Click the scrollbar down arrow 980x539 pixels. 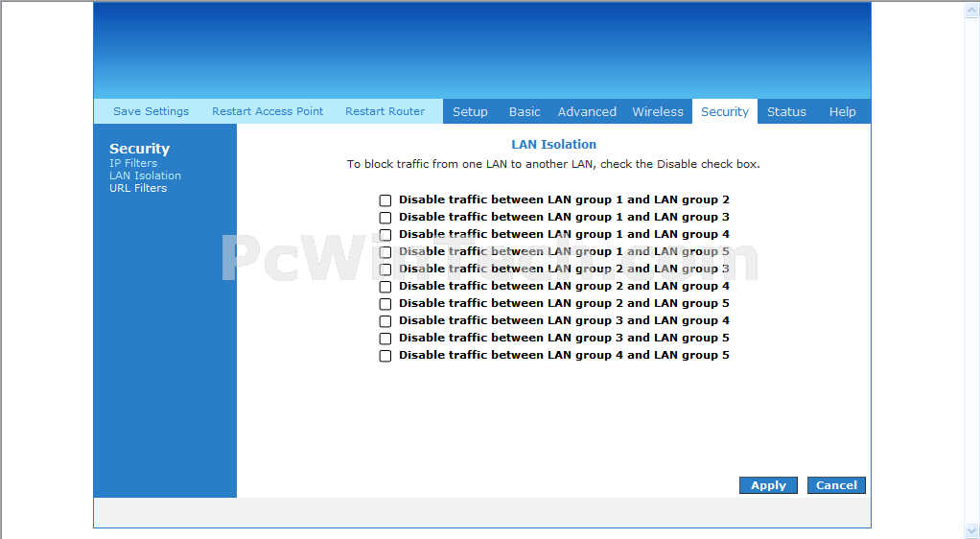pyautogui.click(x=972, y=531)
